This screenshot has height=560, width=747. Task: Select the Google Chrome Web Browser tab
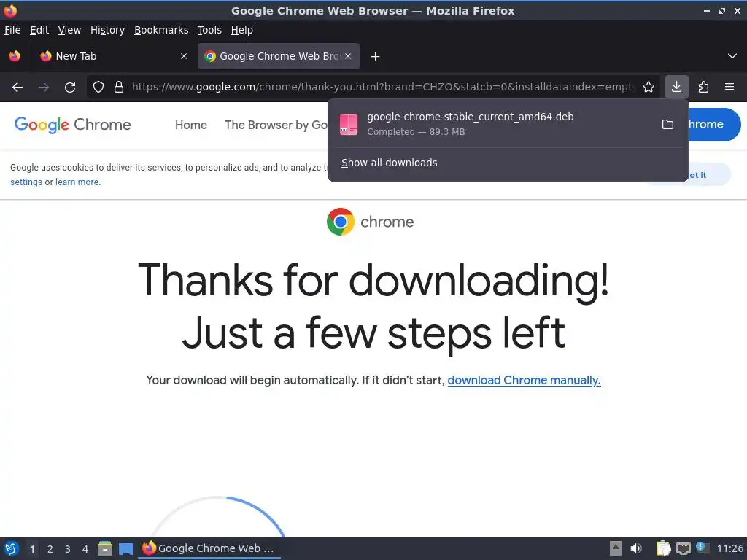279,56
